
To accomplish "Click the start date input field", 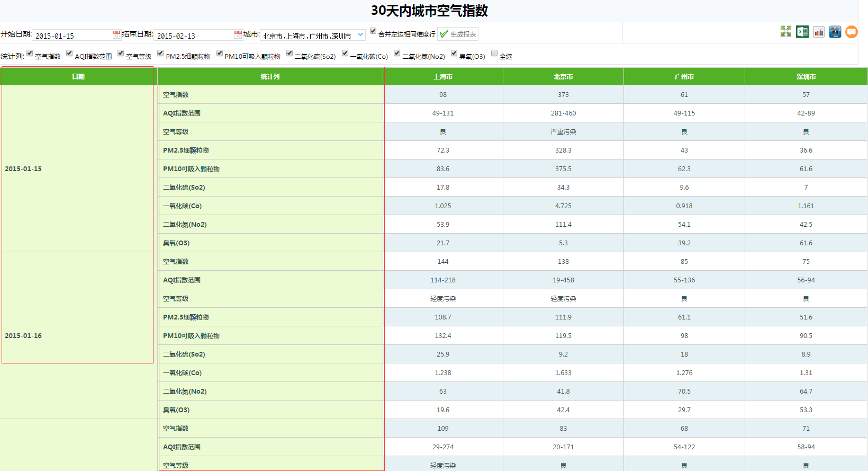I will pos(71,35).
